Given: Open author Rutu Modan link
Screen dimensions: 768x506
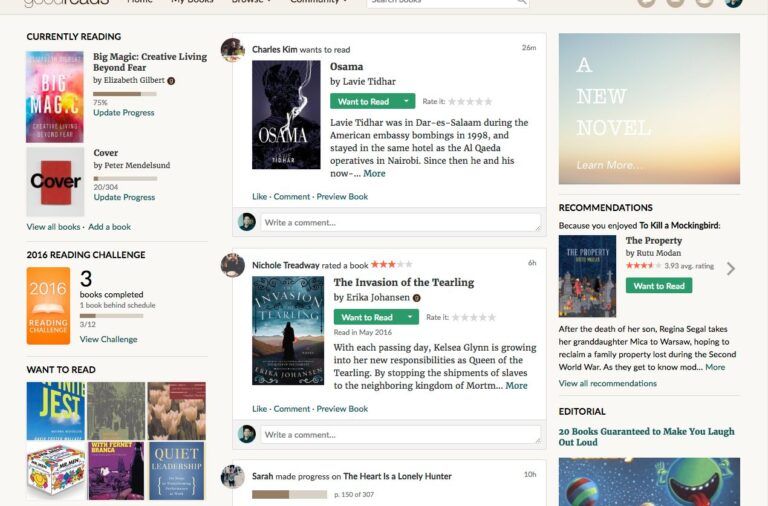Looking at the screenshot, I should (659, 253).
